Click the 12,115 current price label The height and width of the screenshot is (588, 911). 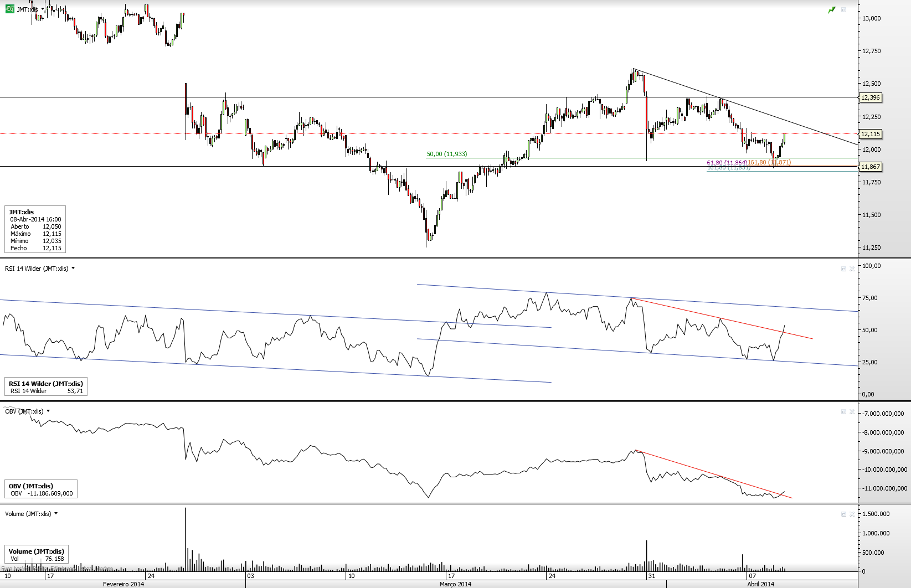870,134
